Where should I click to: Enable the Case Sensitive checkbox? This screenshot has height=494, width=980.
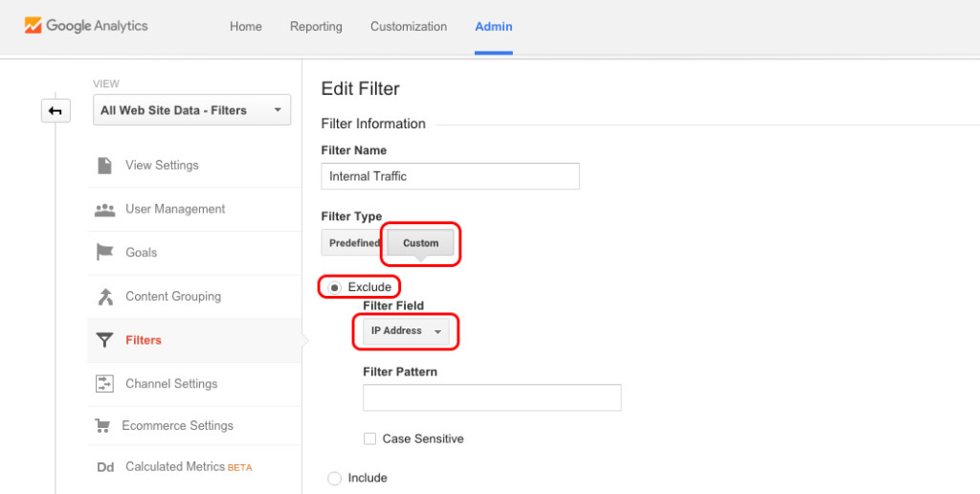coord(369,438)
